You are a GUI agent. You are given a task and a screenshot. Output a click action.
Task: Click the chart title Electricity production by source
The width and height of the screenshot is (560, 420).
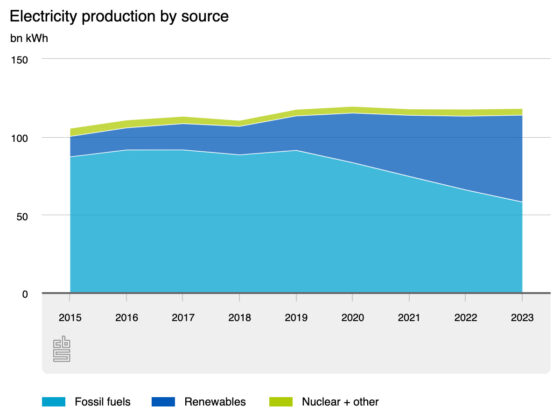[119, 17]
